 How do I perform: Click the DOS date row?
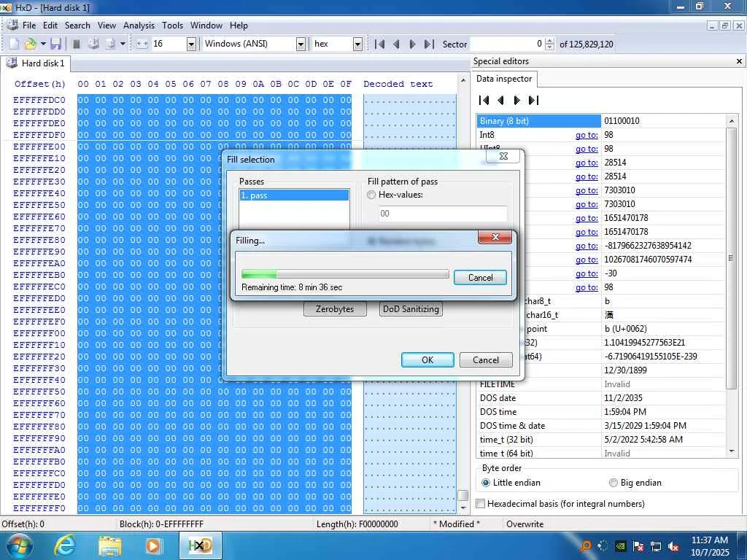(601, 398)
